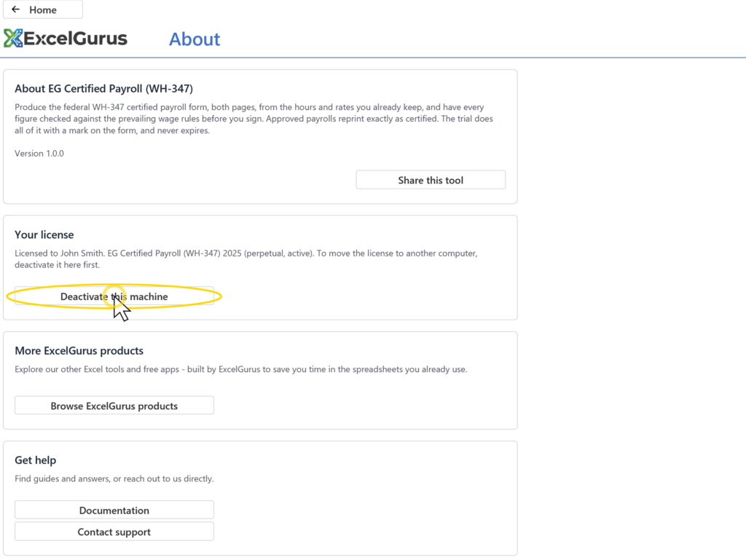Click the ExcelGurus logo
The height and width of the screenshot is (560, 746).
[x=66, y=39]
